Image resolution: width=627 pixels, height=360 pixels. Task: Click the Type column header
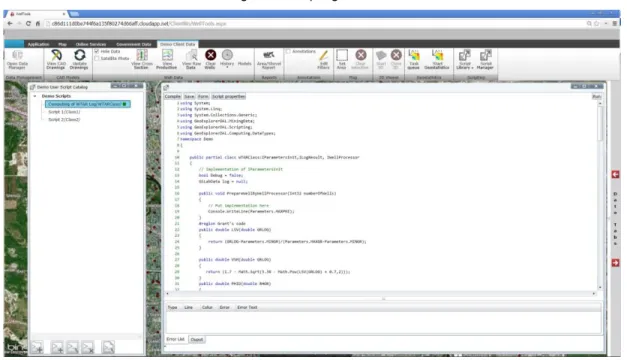click(x=172, y=307)
